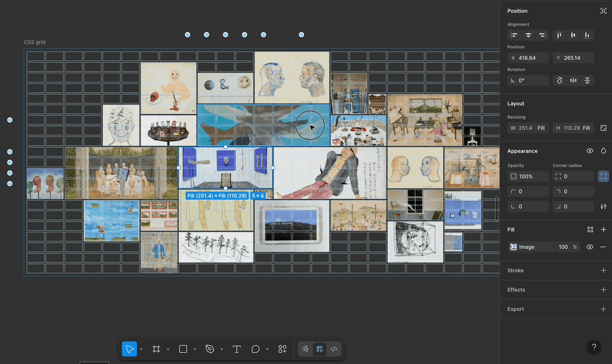
Task: Select the gingerbread man drawing
Action: [169, 88]
